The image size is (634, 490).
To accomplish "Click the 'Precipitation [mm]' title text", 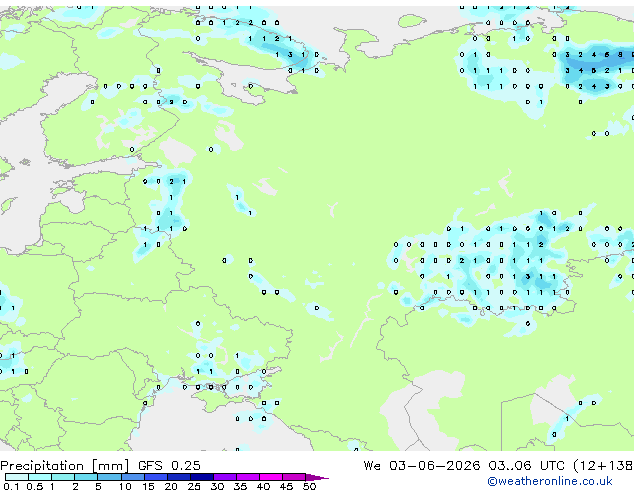I will coord(65,466).
